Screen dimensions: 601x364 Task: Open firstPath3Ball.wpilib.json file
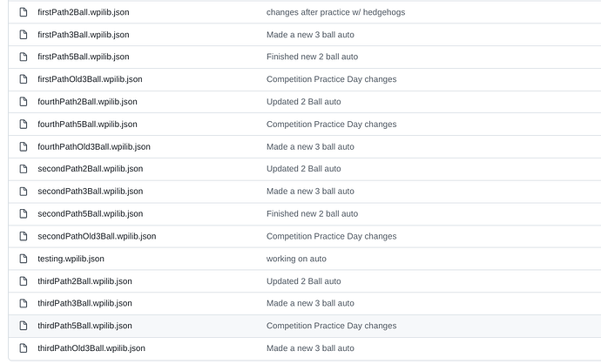(x=83, y=35)
